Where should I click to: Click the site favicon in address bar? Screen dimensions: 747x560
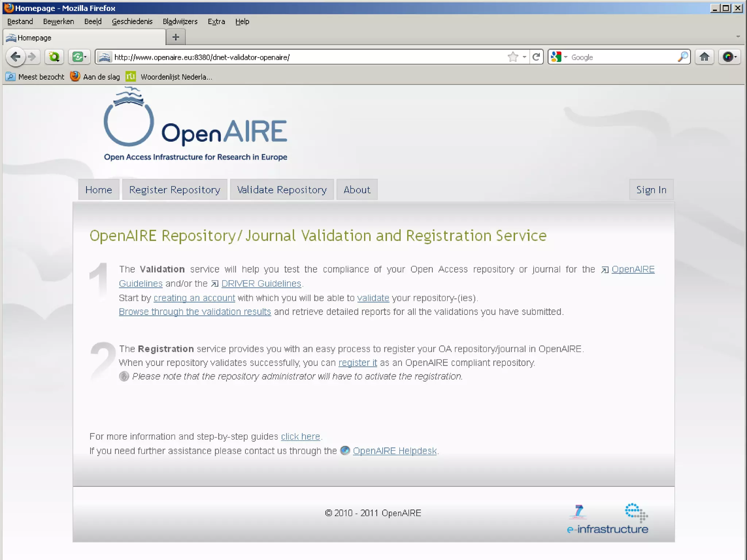pyautogui.click(x=105, y=57)
